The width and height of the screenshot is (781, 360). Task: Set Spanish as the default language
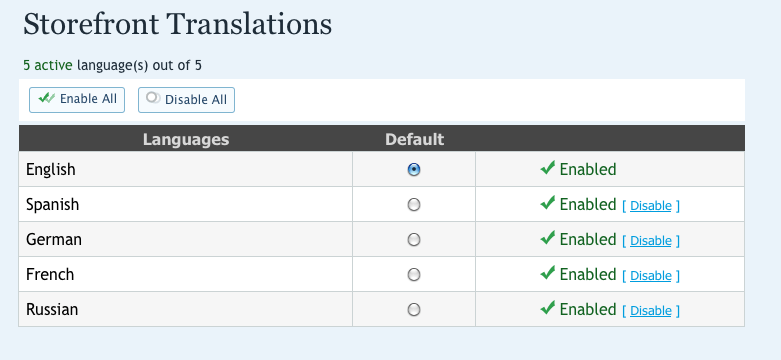coord(414,205)
